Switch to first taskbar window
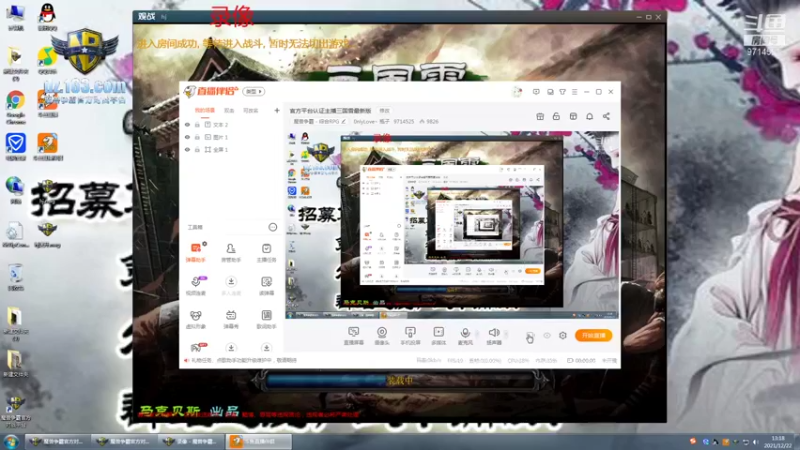Viewport: 800px width, 450px height. click(56, 441)
